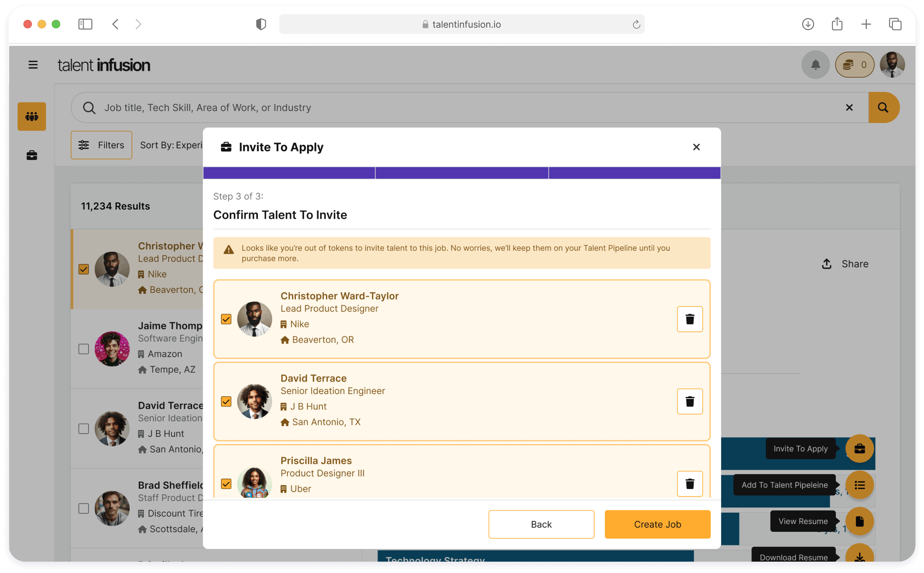Click trash icon for Priscilla James
Viewport: 924px width, 573px height.
point(689,484)
